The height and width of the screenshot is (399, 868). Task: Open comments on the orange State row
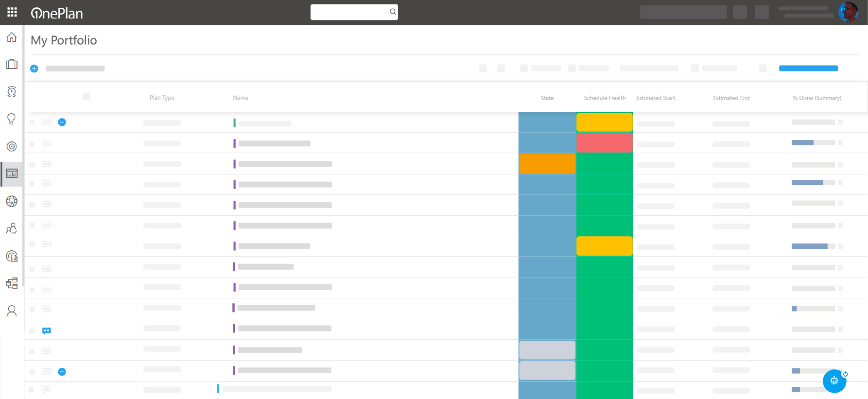tap(47, 164)
